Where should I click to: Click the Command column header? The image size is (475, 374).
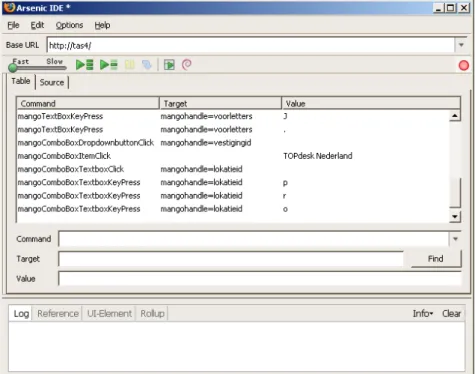coord(88,103)
